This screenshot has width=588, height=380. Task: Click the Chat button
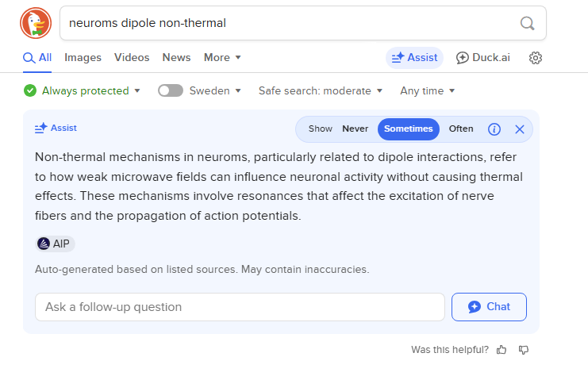click(x=489, y=307)
